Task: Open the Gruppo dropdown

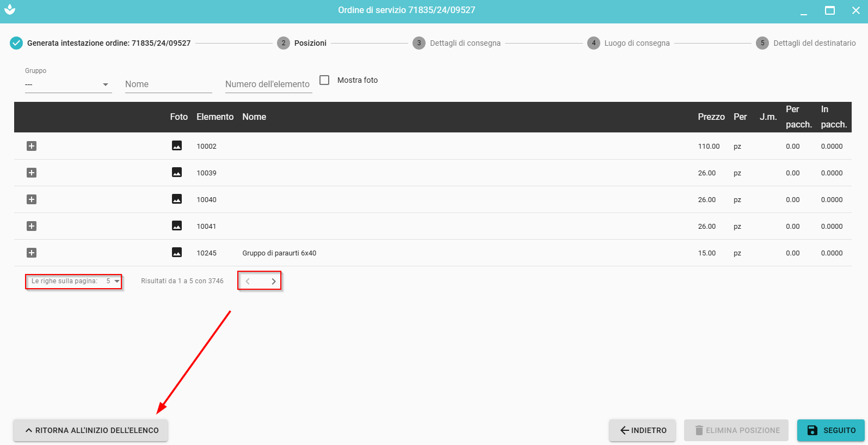Action: point(68,84)
